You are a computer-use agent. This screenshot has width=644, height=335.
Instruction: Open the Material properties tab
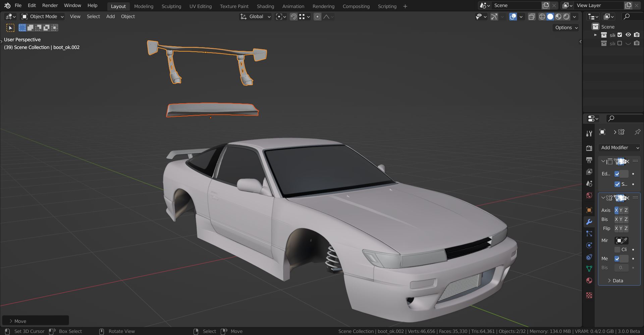(x=589, y=280)
